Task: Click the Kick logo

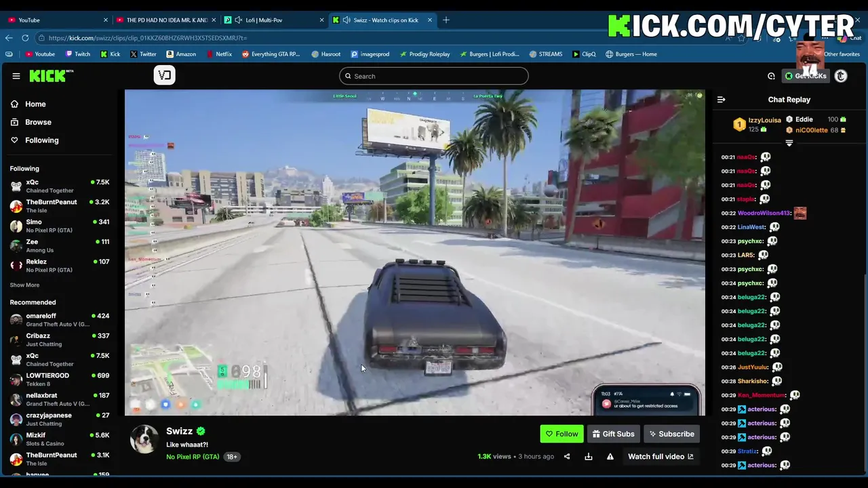Action: coord(51,76)
